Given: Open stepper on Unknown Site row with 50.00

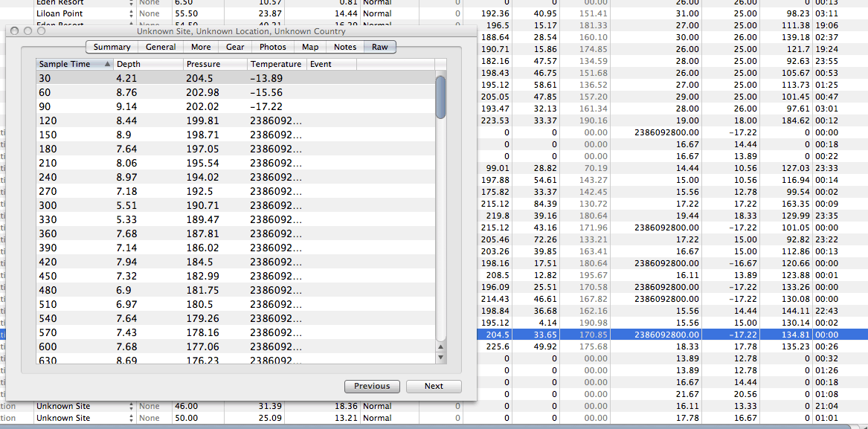Looking at the screenshot, I should pyautogui.click(x=132, y=418).
